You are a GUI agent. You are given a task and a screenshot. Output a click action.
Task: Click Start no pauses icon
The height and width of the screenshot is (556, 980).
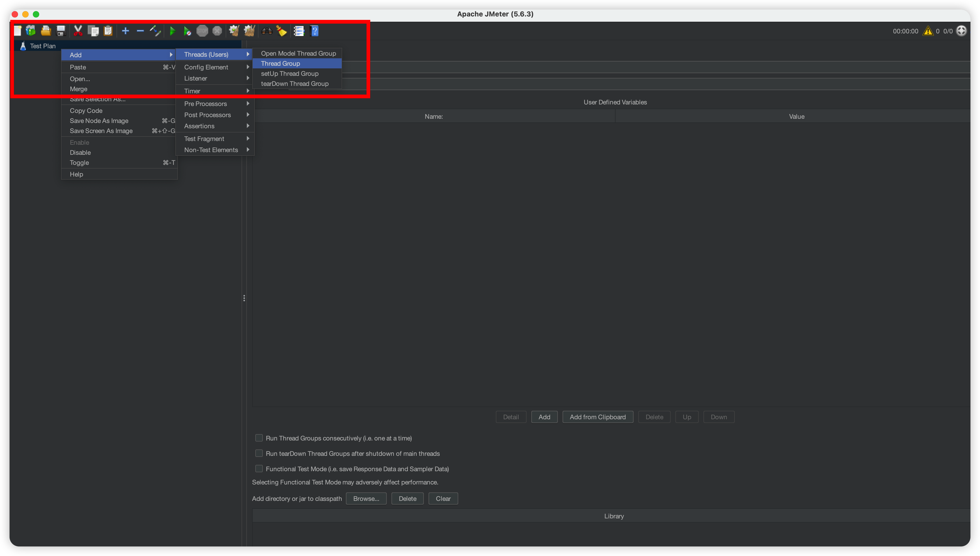(187, 31)
